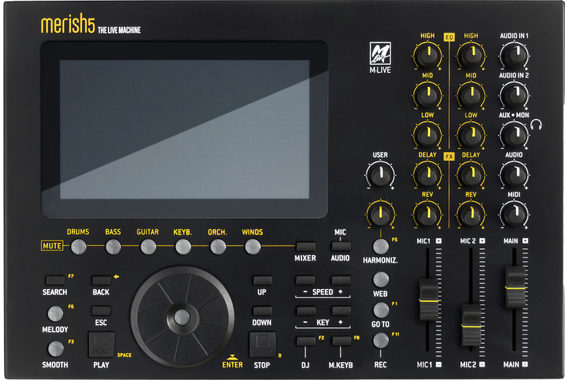Raise pitch with KEY plus button
Image resolution: width=567 pixels, height=380 pixels.
[x=341, y=311]
